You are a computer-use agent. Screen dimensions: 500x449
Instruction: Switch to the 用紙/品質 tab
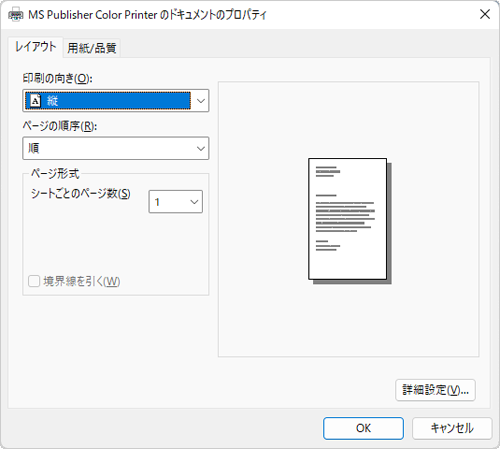[92, 48]
